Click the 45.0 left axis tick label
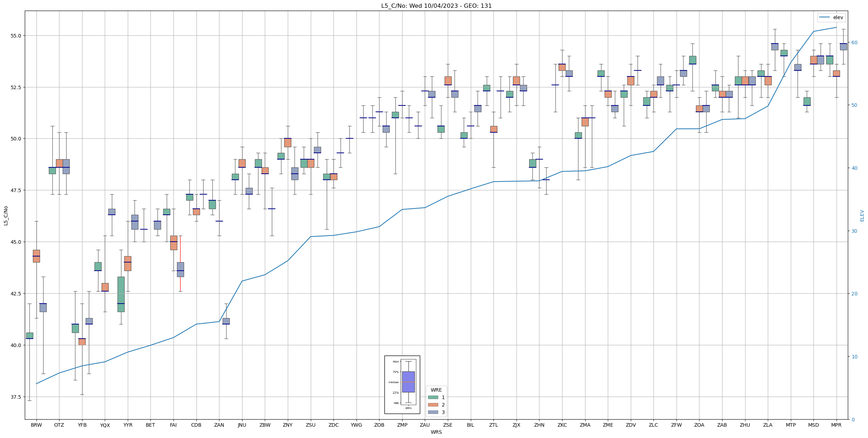The image size is (868, 438). 16,242
